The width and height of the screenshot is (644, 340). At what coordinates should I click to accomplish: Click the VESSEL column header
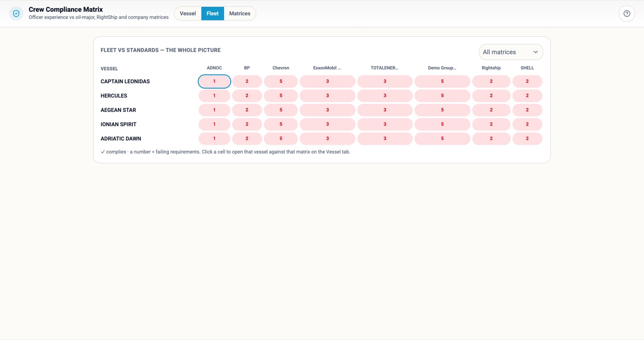[109, 69]
